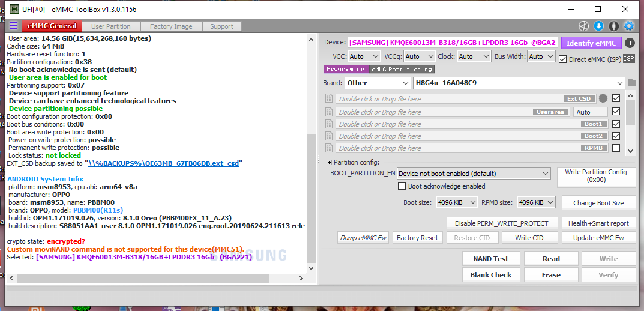Uncheck the Boot1 row checkbox

616,124
